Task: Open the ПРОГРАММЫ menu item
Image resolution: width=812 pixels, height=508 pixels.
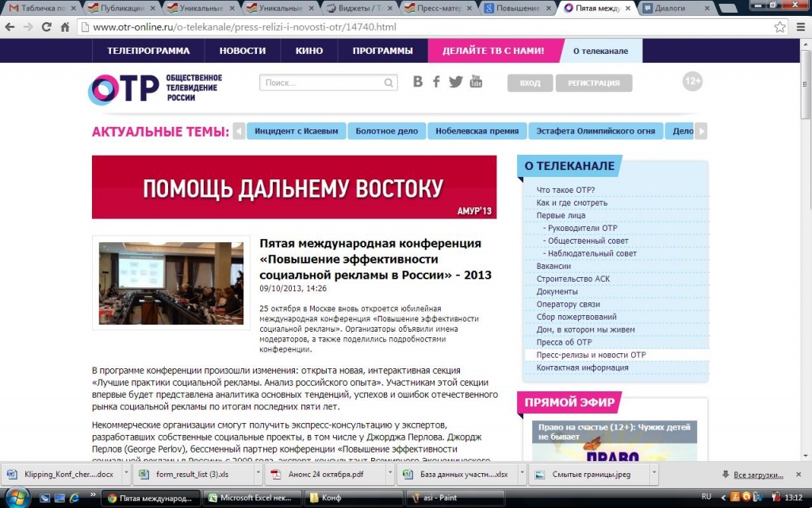Action: (x=383, y=51)
